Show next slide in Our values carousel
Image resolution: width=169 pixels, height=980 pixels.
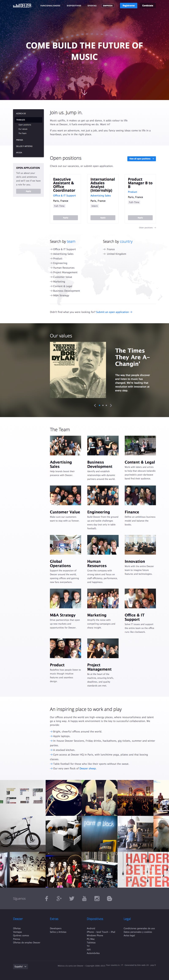pyautogui.click(x=111, y=405)
